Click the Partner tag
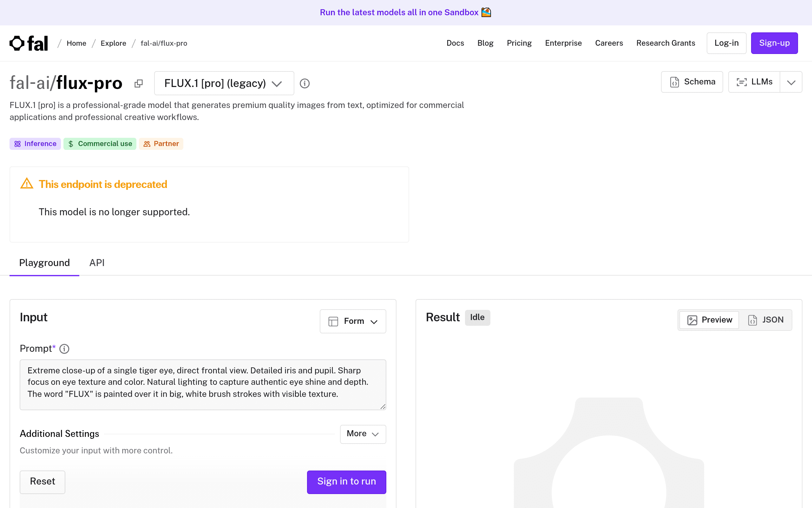The width and height of the screenshot is (812, 508). click(x=161, y=144)
